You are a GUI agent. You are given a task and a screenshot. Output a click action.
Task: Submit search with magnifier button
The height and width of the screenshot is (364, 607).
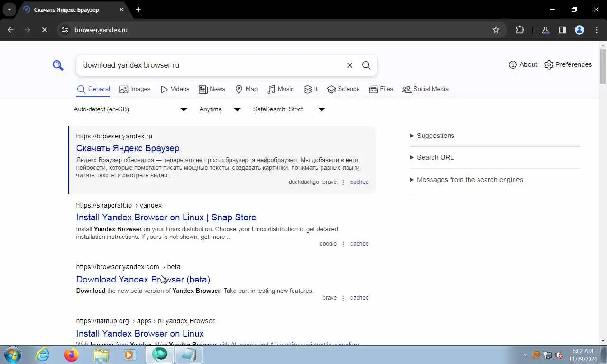[367, 65]
